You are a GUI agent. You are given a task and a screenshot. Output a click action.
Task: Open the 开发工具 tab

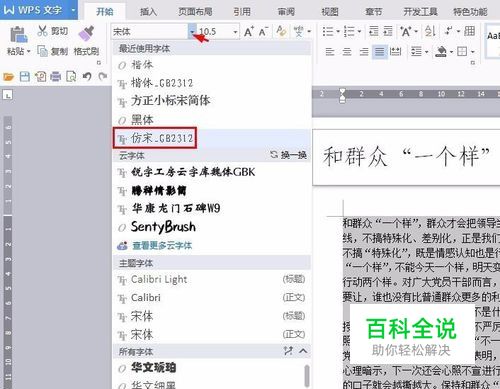420,12
